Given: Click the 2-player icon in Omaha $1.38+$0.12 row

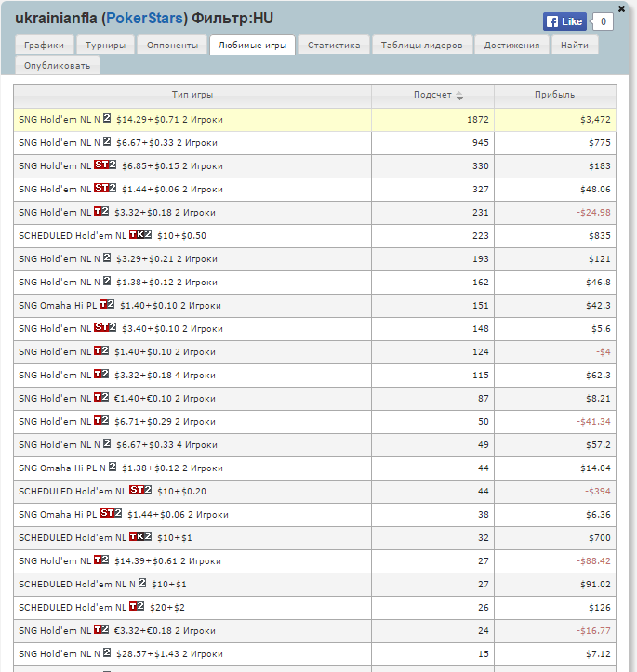Looking at the screenshot, I should (x=113, y=467).
